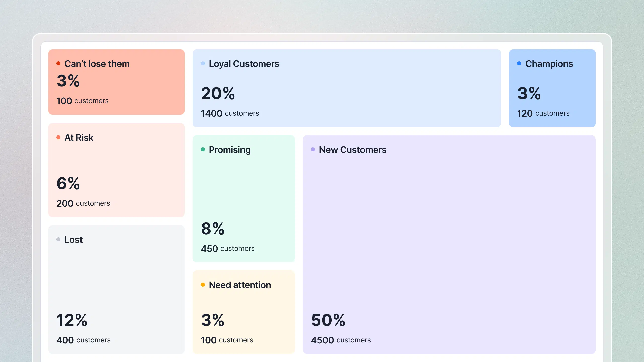Click the 200 customers count in At Risk
644x362 pixels.
(x=83, y=203)
